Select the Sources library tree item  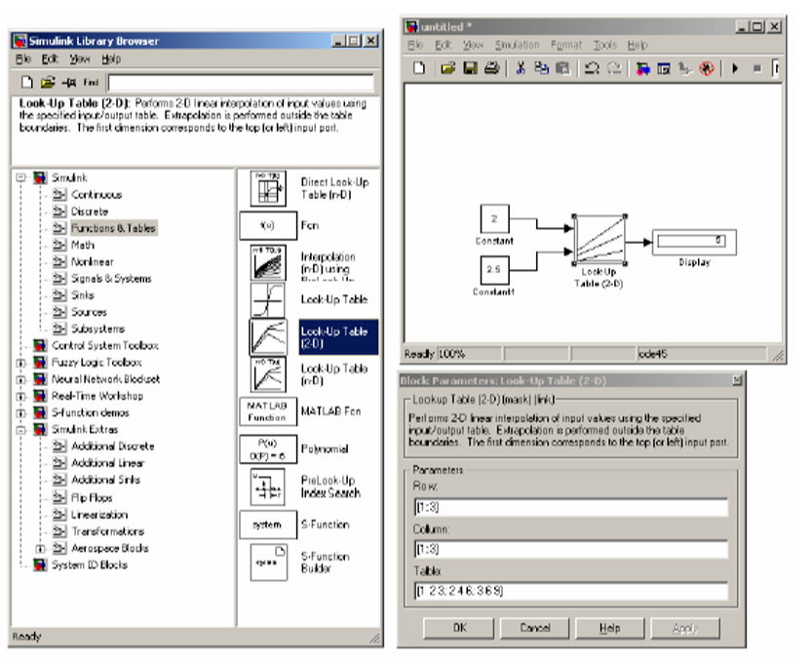89,312
